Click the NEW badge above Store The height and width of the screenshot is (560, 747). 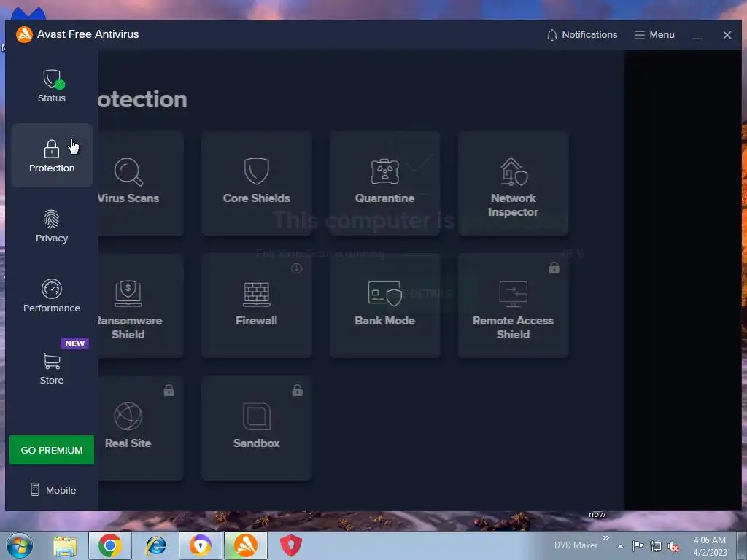74,343
